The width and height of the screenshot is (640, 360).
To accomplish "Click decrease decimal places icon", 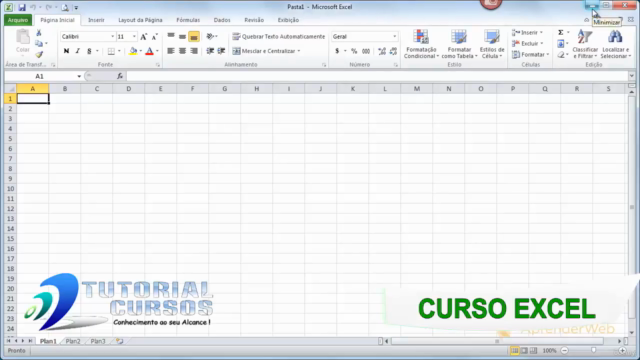I will click(393, 51).
